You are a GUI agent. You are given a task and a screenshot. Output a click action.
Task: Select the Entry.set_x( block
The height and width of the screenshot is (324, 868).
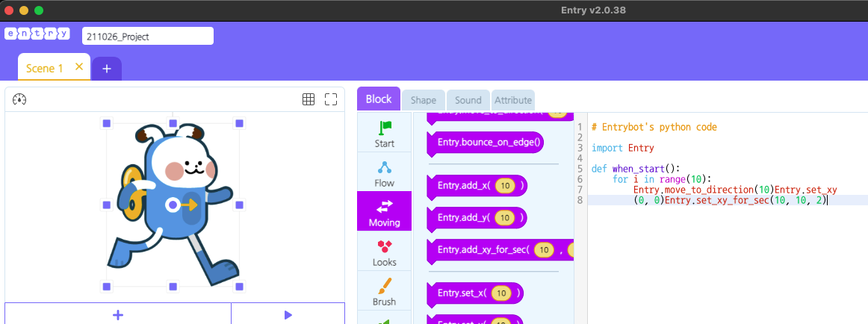click(x=475, y=293)
